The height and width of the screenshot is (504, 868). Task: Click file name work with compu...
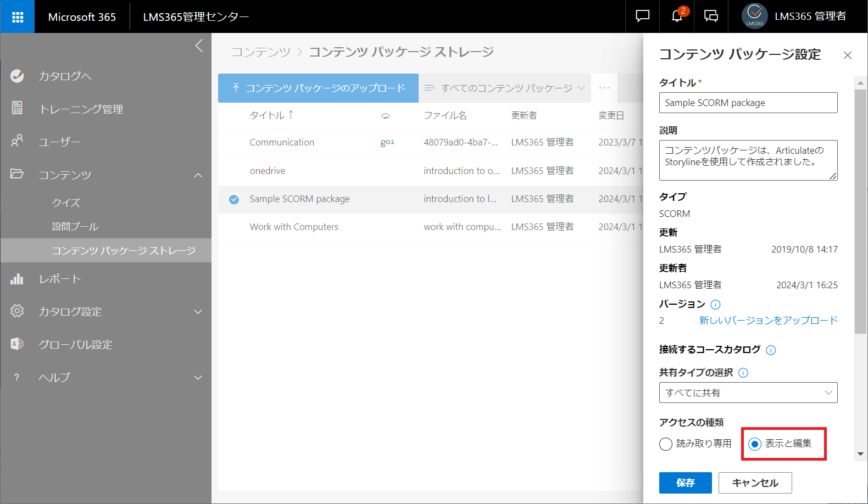[462, 227]
